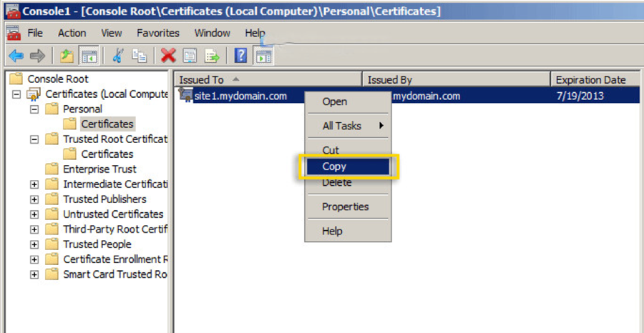The width and height of the screenshot is (644, 333).
Task: Toggle Show/Hide Action Pane icon
Action: point(263,56)
